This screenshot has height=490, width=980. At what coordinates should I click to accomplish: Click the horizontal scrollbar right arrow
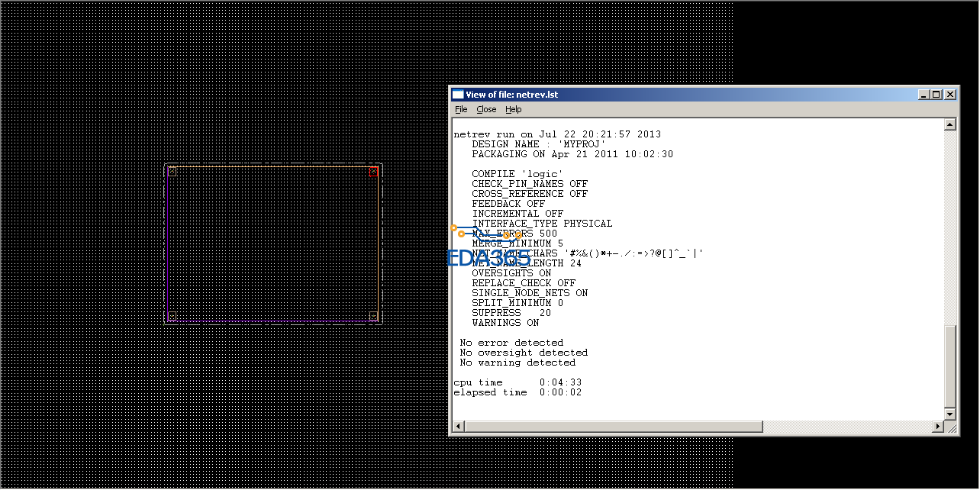point(938,426)
